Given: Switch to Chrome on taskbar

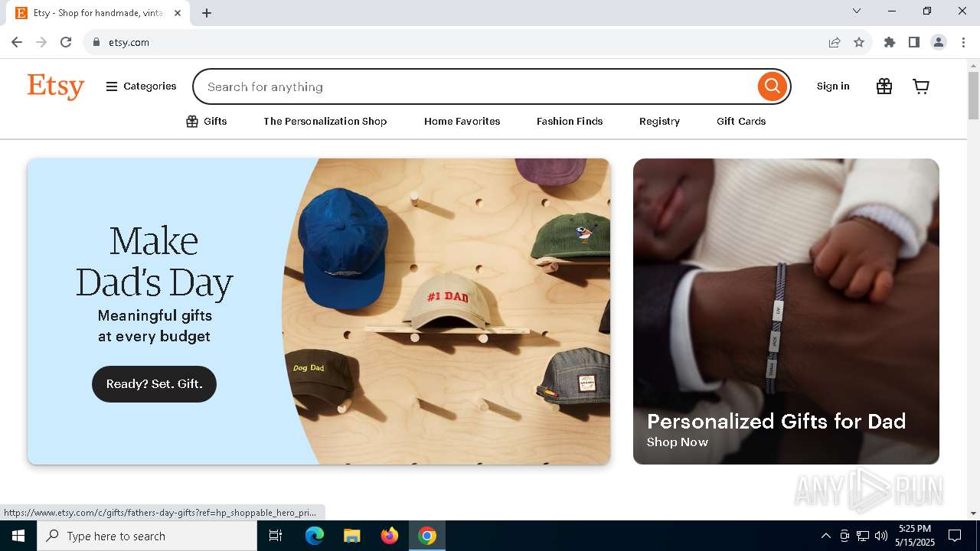Looking at the screenshot, I should point(427,536).
